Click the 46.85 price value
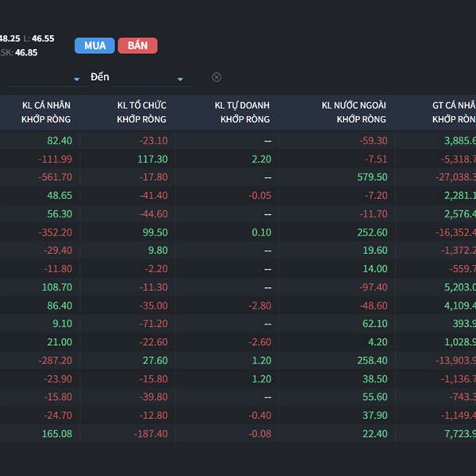 [x=26, y=52]
